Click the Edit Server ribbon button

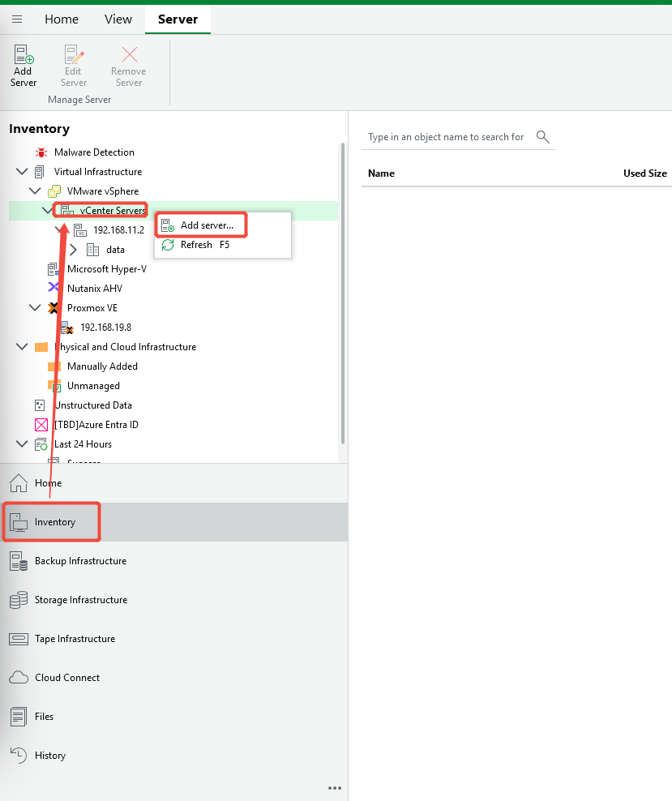coord(74,66)
